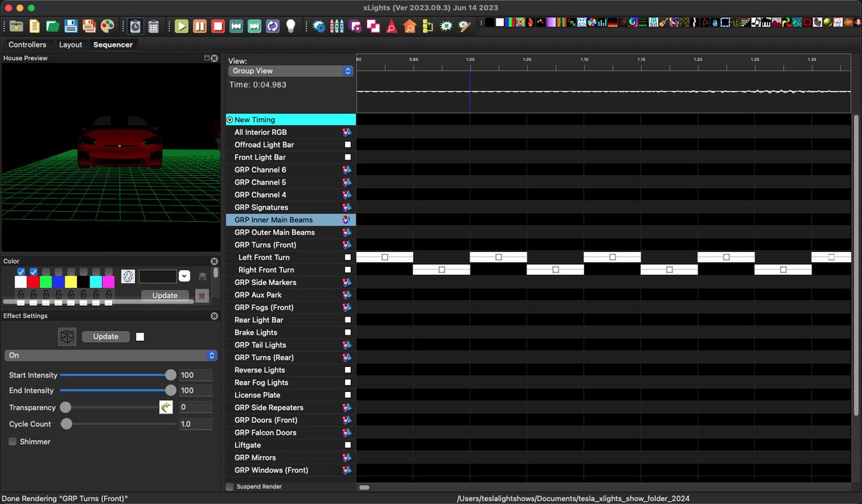Jump to last frame icon
This screenshot has height=504, width=862.
[x=254, y=26]
